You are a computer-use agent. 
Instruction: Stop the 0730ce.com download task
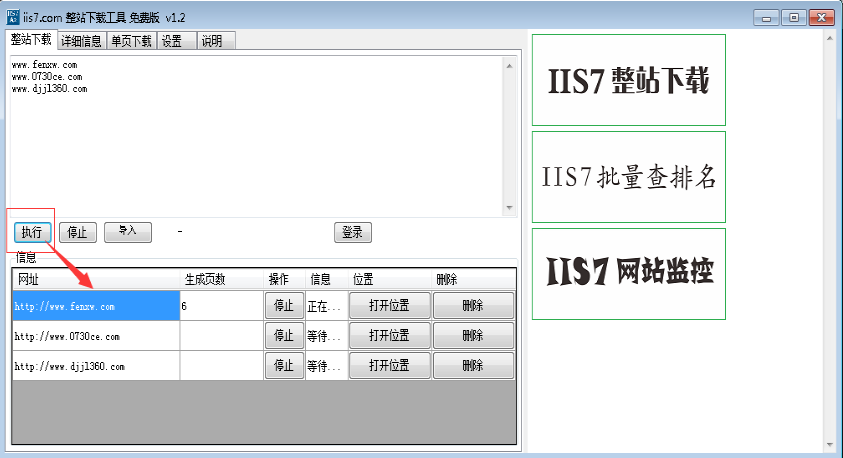click(x=284, y=336)
